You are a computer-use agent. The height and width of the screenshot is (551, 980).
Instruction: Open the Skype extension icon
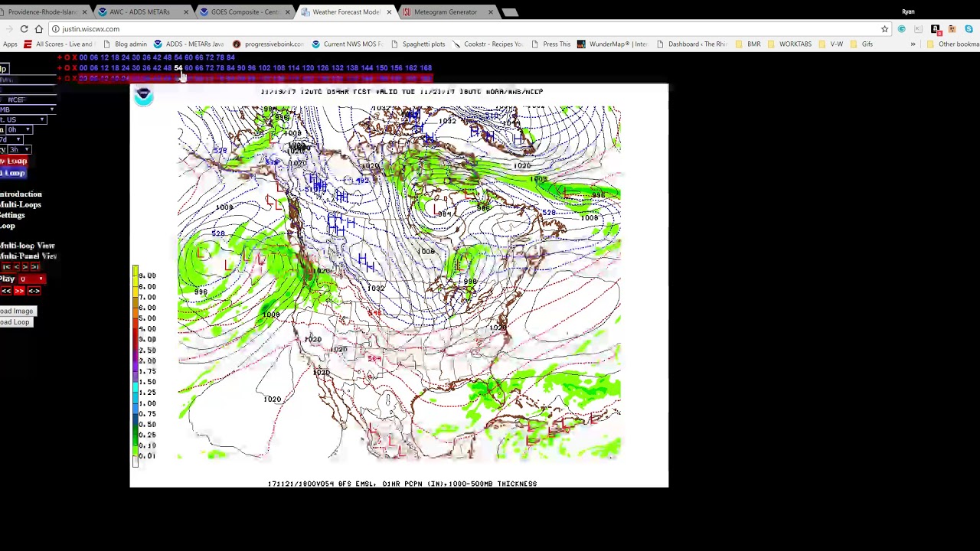click(969, 29)
